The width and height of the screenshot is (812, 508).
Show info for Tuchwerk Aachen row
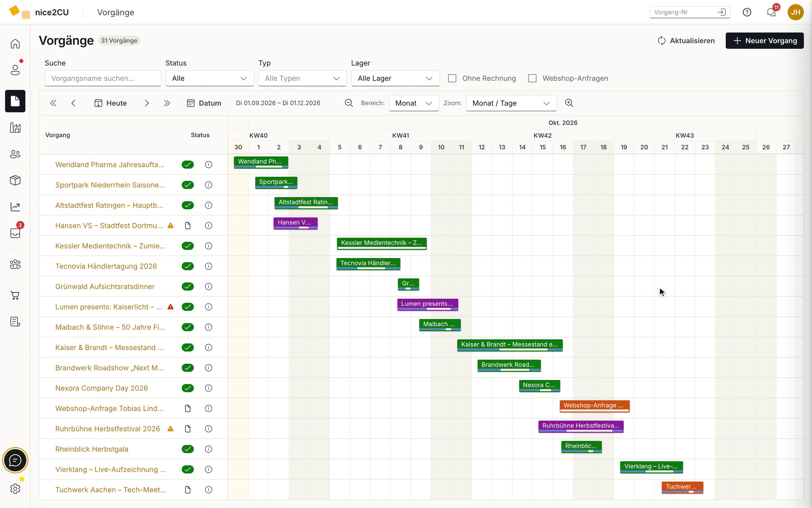(x=208, y=490)
